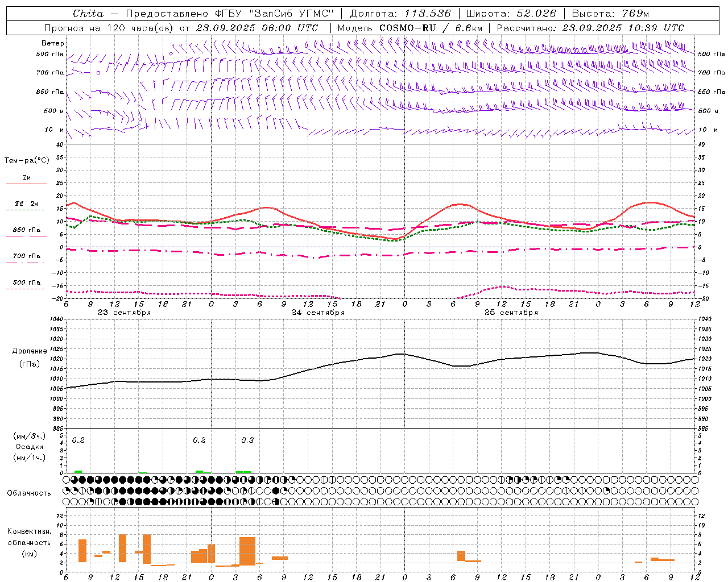The image size is (728, 582).
Task: Click the widest tall orange convective bar
Action: click(247, 551)
